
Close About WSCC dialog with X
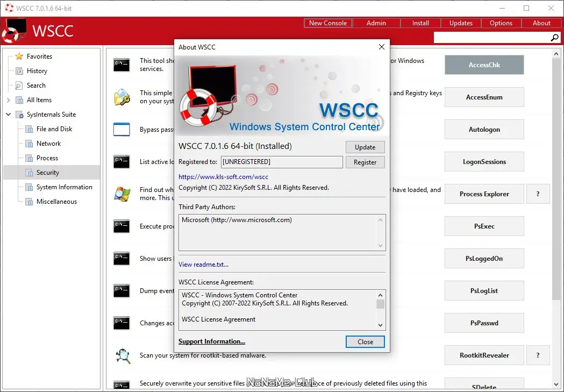382,47
